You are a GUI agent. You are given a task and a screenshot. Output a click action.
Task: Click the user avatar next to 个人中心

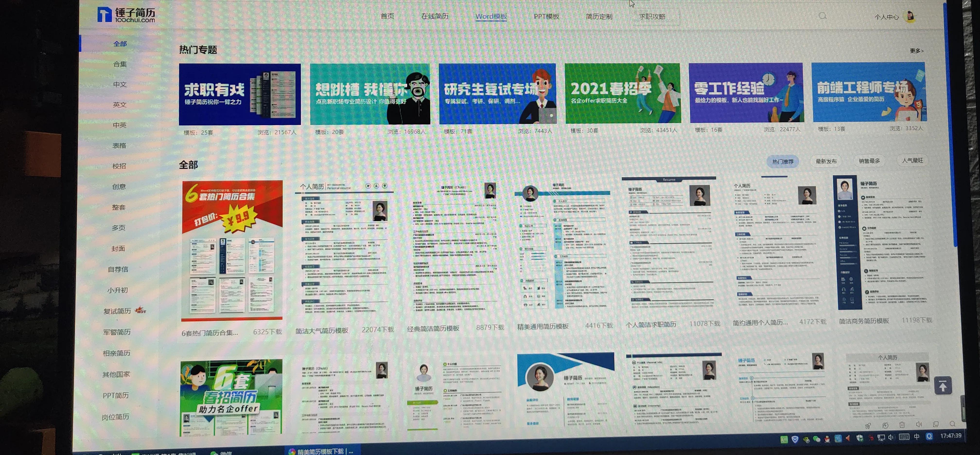pos(910,16)
